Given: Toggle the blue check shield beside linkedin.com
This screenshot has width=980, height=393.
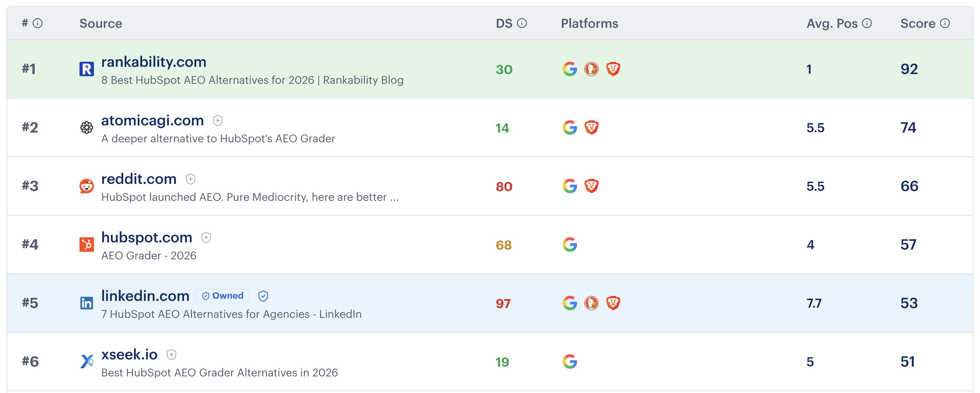Looking at the screenshot, I should click(x=263, y=296).
